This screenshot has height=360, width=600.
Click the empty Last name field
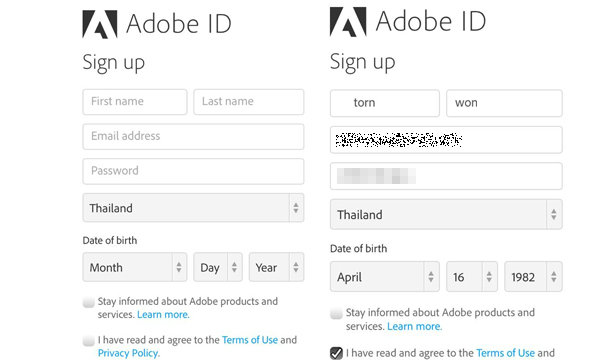point(249,102)
